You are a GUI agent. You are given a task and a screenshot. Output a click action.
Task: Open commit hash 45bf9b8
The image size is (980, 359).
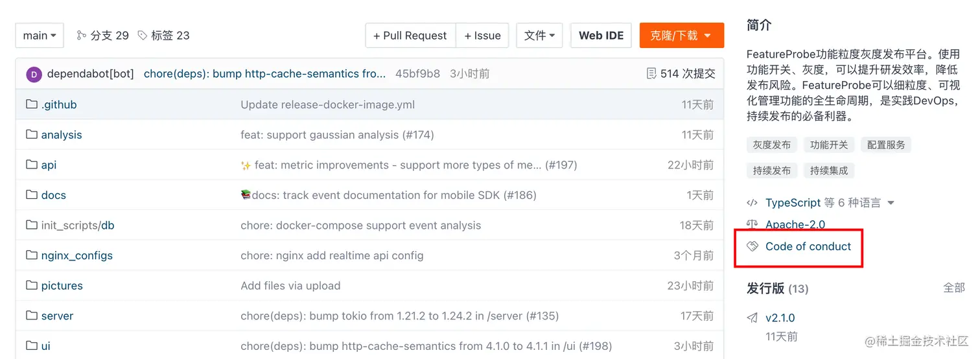tap(417, 74)
